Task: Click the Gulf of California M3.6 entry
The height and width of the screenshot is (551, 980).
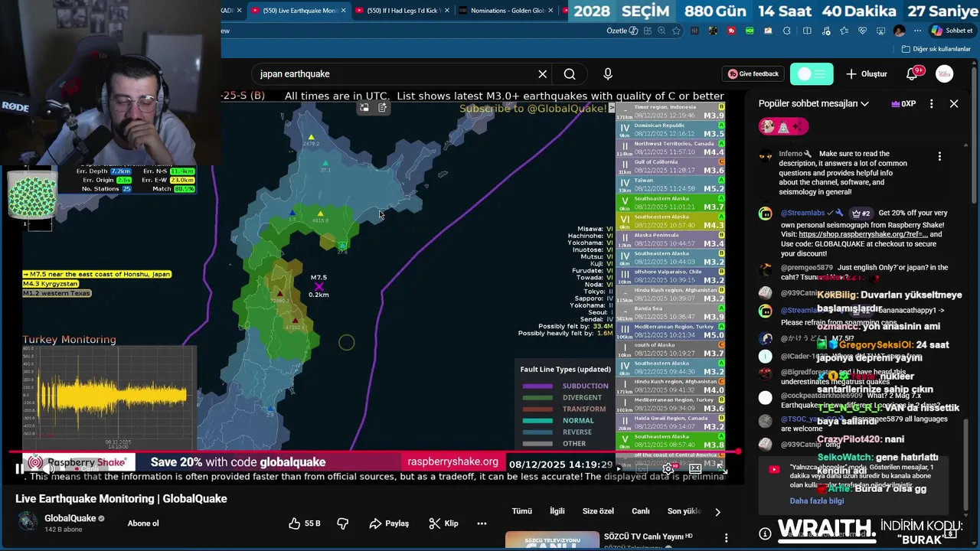Action: [x=670, y=166]
